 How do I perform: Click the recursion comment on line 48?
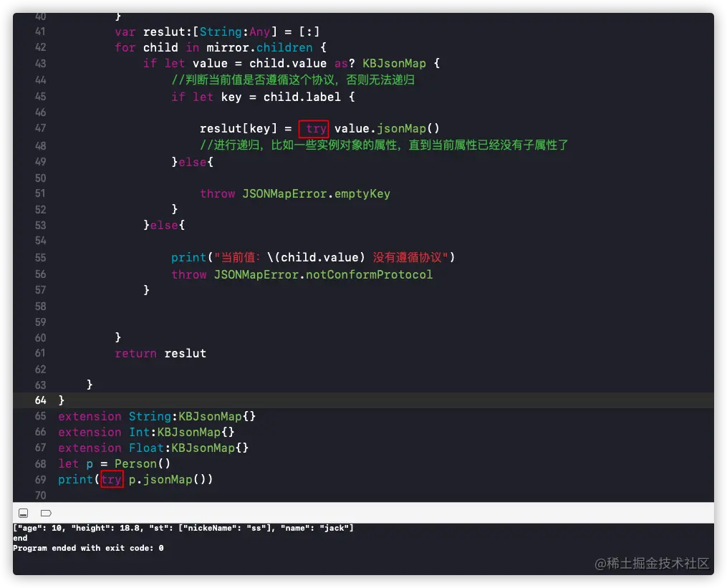tap(384, 145)
